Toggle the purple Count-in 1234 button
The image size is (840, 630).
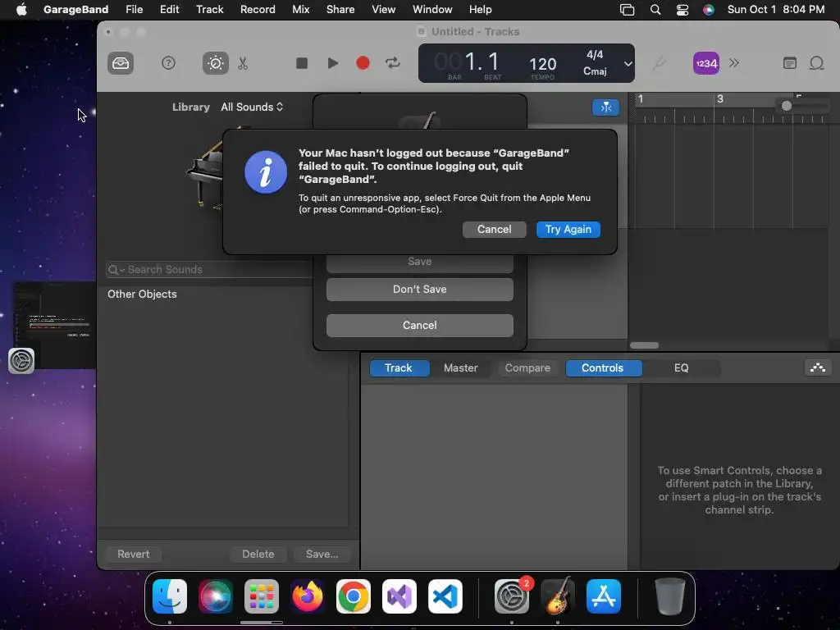click(706, 63)
